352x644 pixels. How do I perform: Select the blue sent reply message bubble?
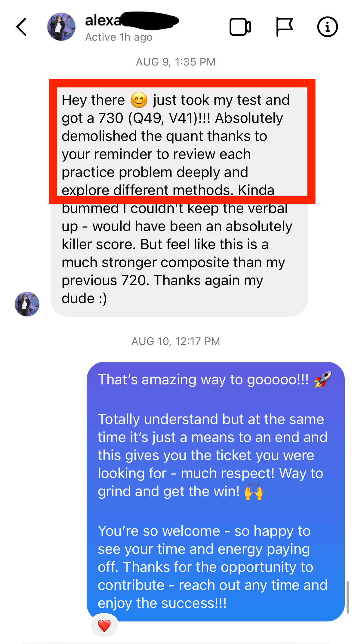pos(215,491)
